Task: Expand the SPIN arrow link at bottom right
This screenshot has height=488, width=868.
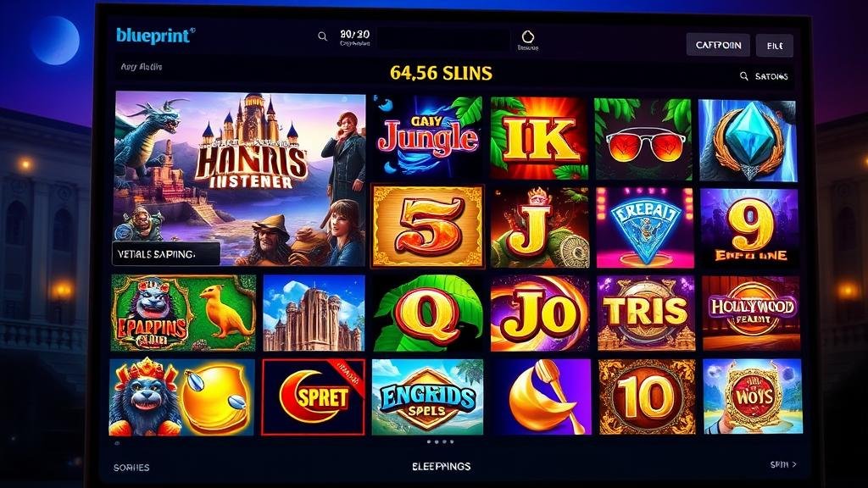Action: point(783,465)
